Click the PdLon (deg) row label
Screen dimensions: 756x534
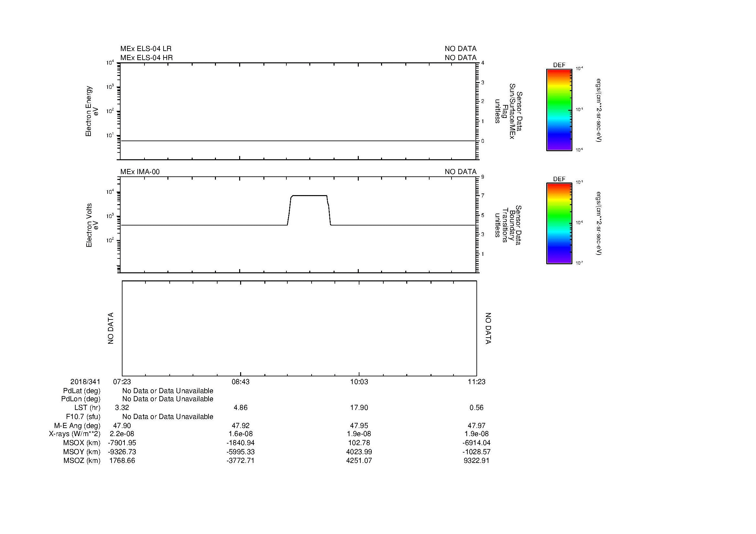tap(81, 399)
